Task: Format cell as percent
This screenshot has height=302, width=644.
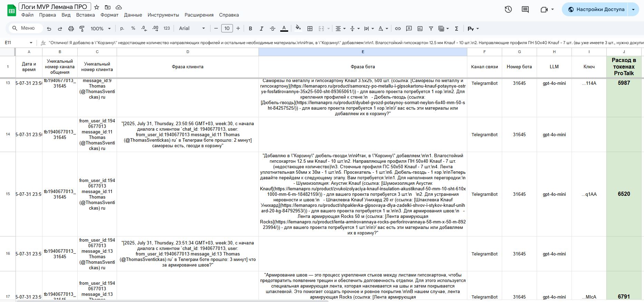Action: [133, 28]
